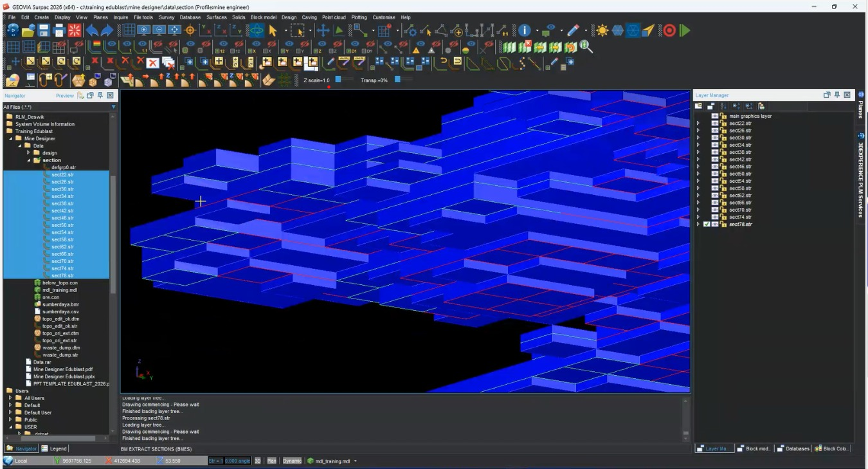
Task: Click the green play macro icon
Action: point(685,30)
